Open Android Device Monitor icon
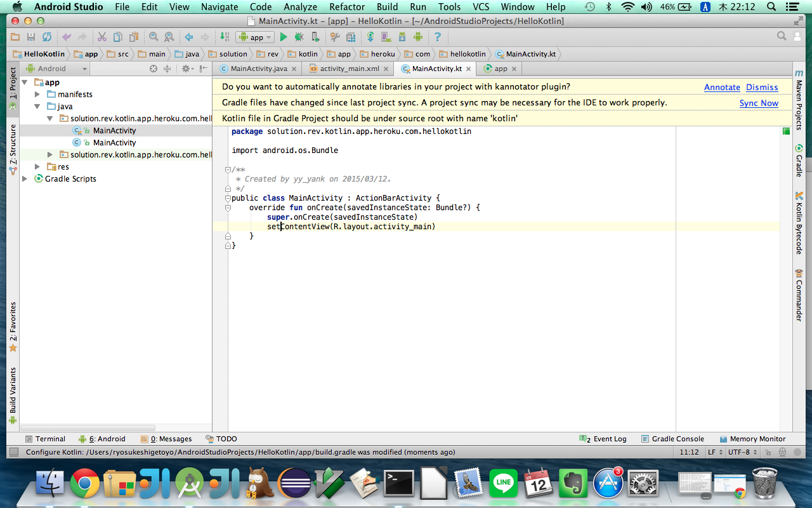The image size is (812, 508). tap(417, 37)
